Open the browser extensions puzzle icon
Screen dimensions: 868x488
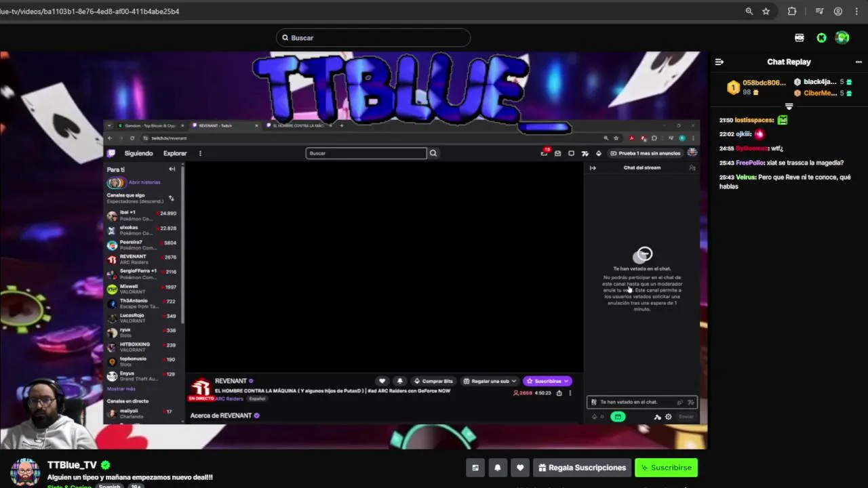point(791,11)
